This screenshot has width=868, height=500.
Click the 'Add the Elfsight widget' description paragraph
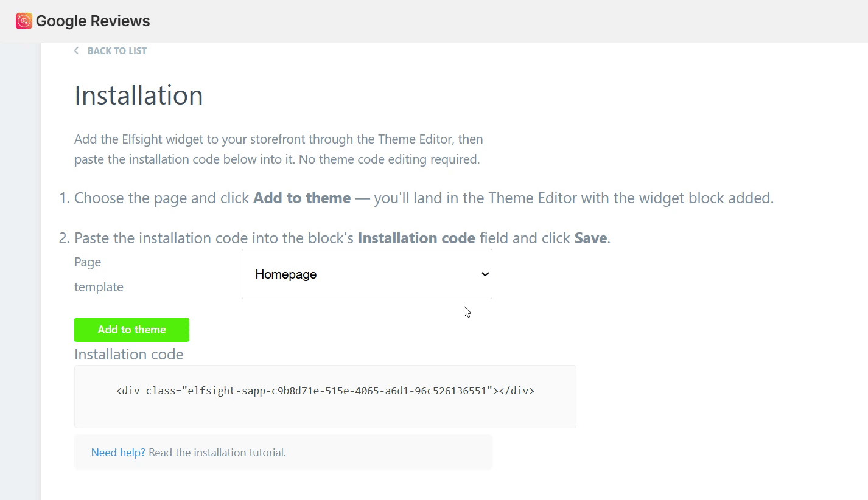point(279,149)
